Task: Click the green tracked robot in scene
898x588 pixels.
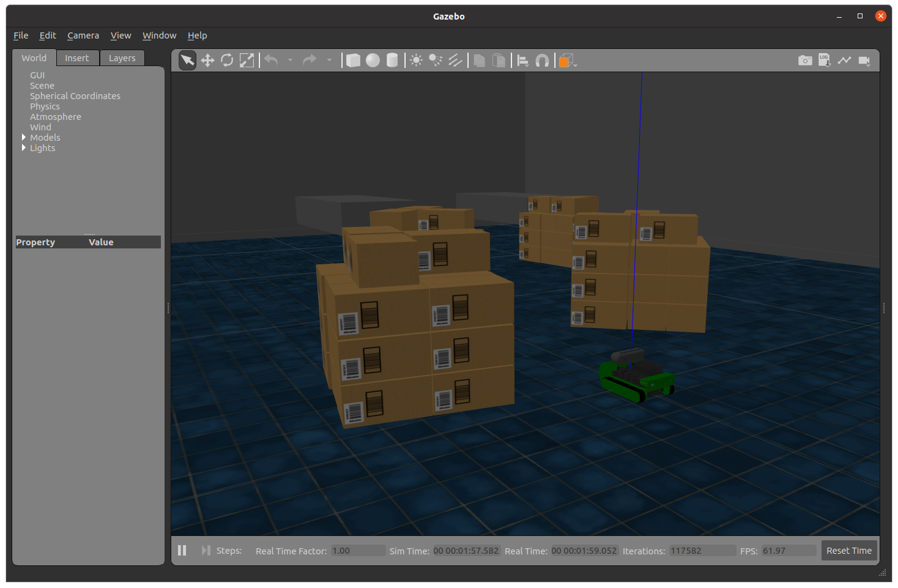Action: pos(637,375)
